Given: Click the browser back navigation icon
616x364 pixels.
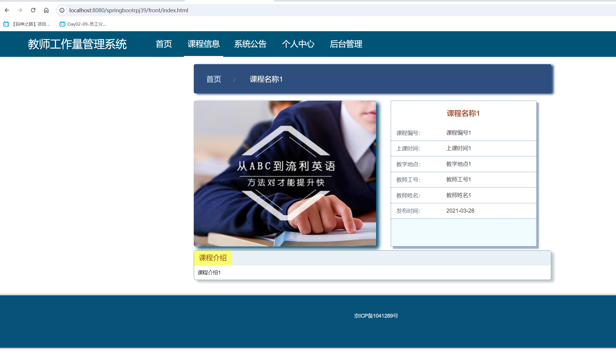Looking at the screenshot, I should (7, 10).
